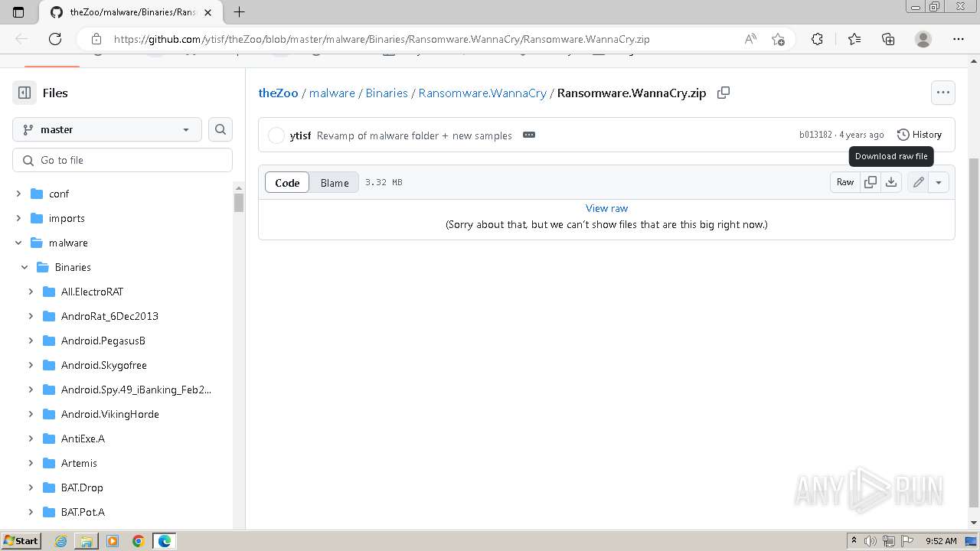Expand the Android.PegasusB folder
Viewport: 980px width, 551px height.
click(x=31, y=341)
